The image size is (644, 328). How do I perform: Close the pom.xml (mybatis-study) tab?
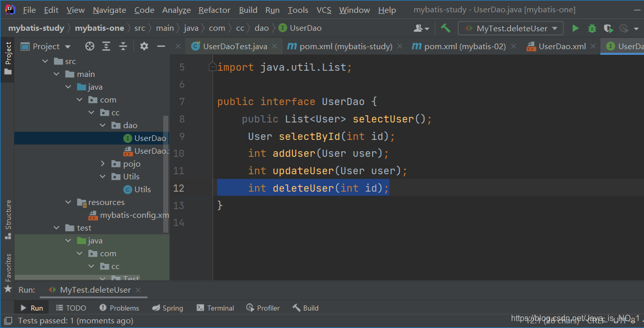[x=400, y=46]
